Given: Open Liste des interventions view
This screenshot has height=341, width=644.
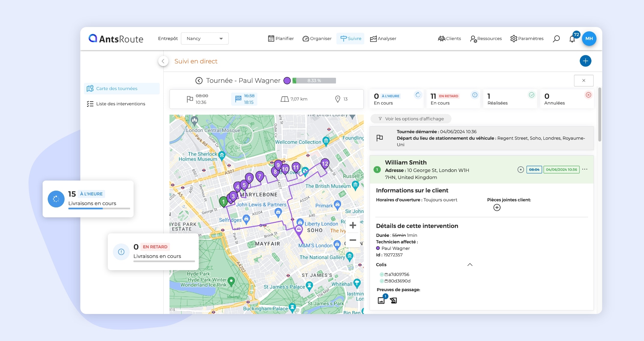Looking at the screenshot, I should (x=120, y=104).
